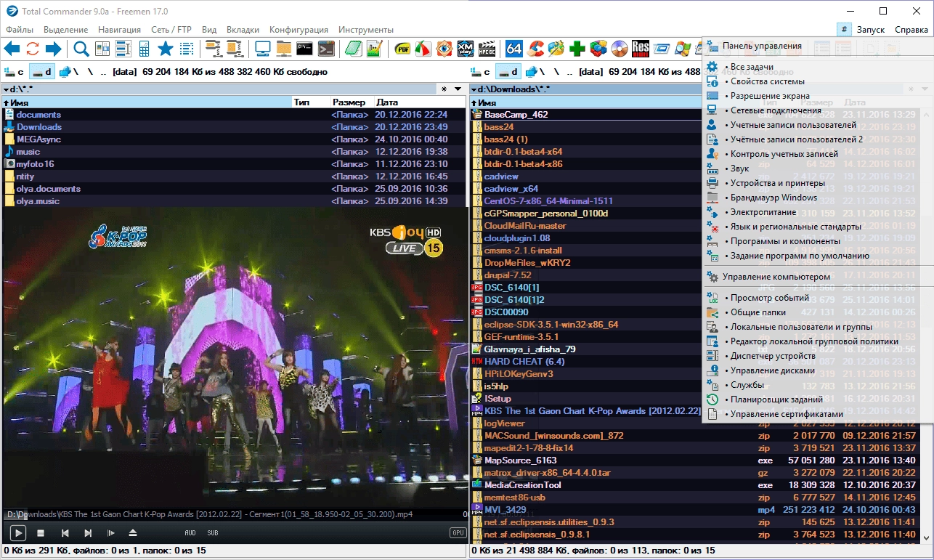934x560 pixels.
Task: Open the Инструменты menu
Action: tap(366, 30)
